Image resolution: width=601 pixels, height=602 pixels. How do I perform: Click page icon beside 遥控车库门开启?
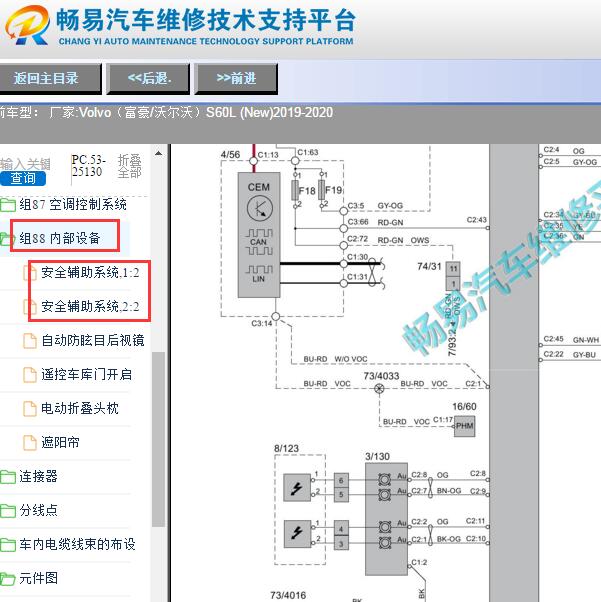pyautogui.click(x=30, y=375)
